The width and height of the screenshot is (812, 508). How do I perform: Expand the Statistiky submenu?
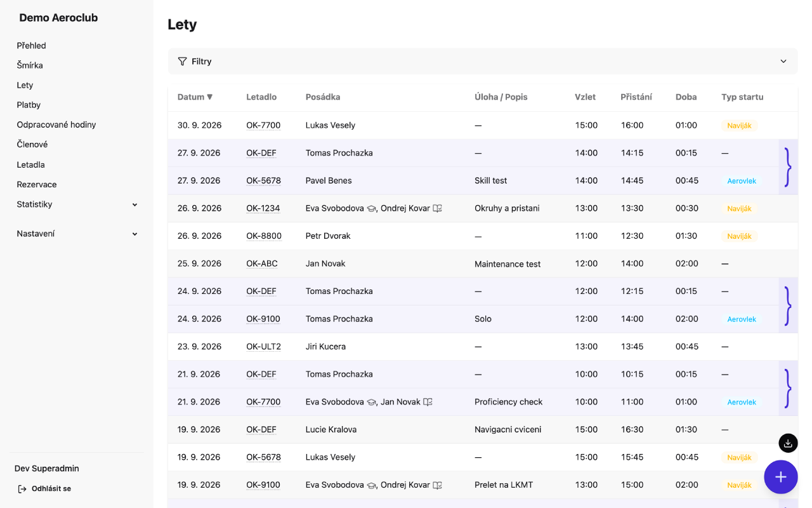pyautogui.click(x=134, y=204)
